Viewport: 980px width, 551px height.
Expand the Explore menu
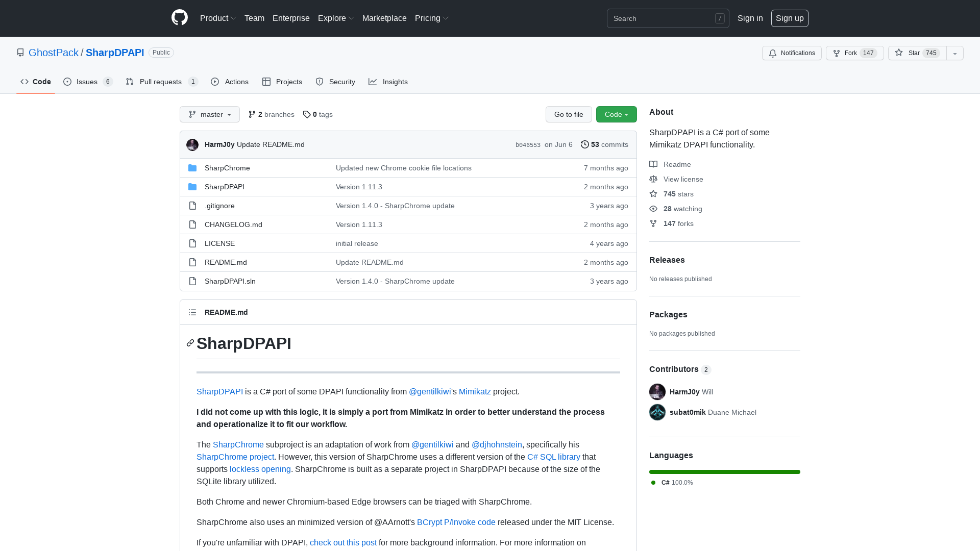tap(336, 18)
